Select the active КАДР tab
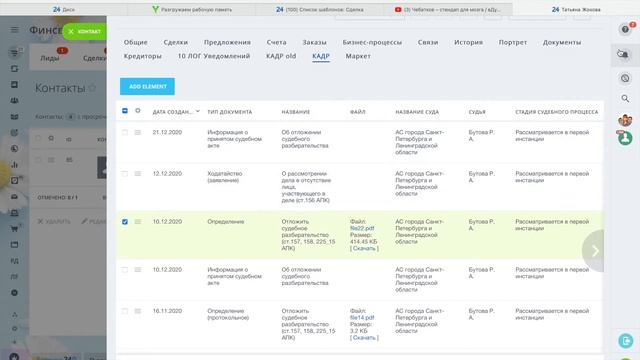The image size is (640, 360). tap(321, 56)
